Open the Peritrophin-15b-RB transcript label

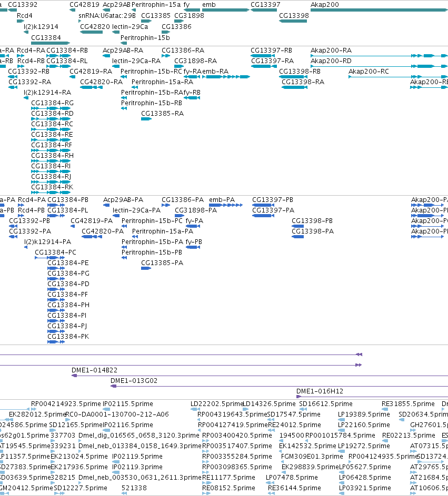[x=151, y=103]
